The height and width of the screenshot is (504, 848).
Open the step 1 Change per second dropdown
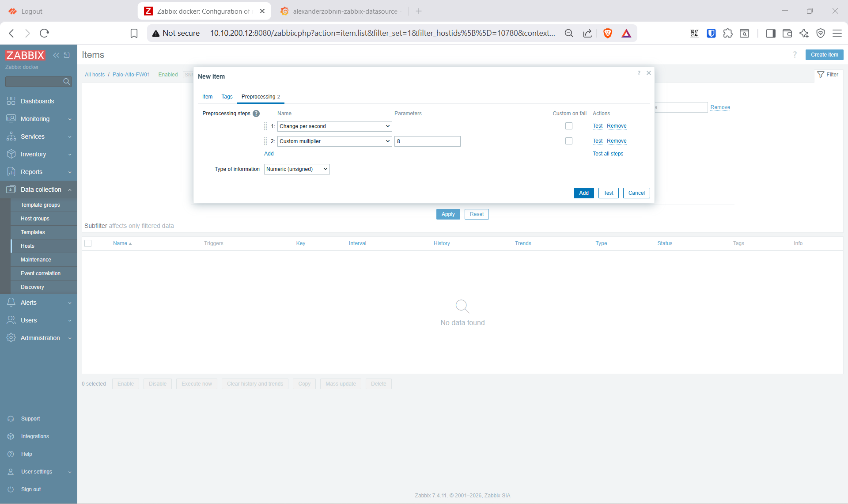334,126
